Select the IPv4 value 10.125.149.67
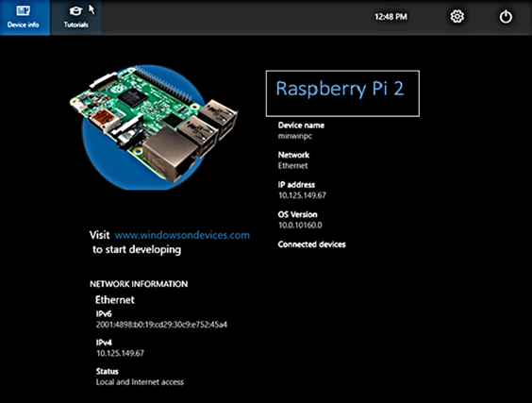The image size is (532, 403). [120, 353]
